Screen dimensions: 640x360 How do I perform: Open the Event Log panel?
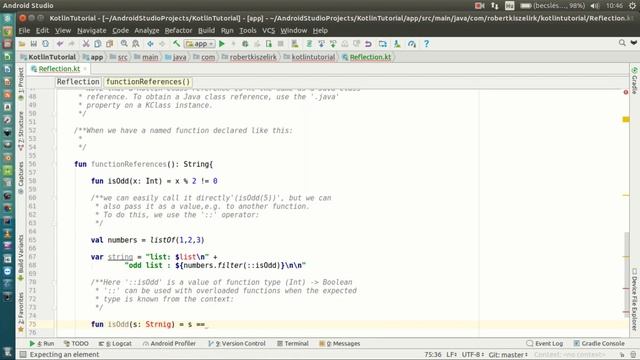tap(545, 344)
